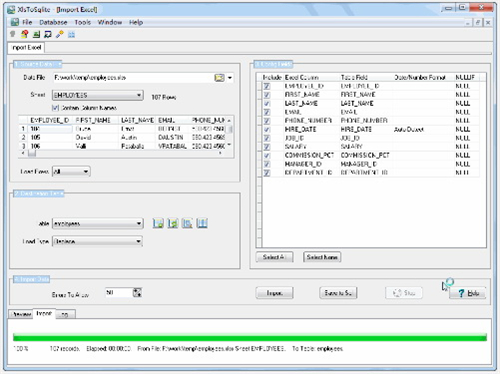Screen dimensions: 500x374
Task: Open the Load Type dropdown
Action: (98, 241)
